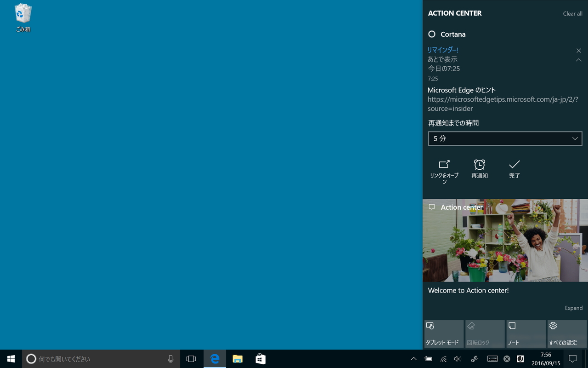
Task: Open the Start menu
Action: pos(10,359)
